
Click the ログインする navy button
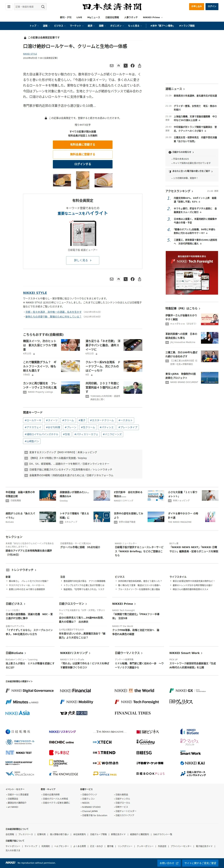[83, 164]
